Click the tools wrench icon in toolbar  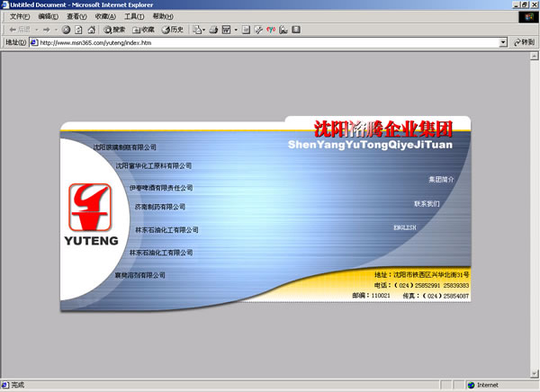[x=258, y=30]
